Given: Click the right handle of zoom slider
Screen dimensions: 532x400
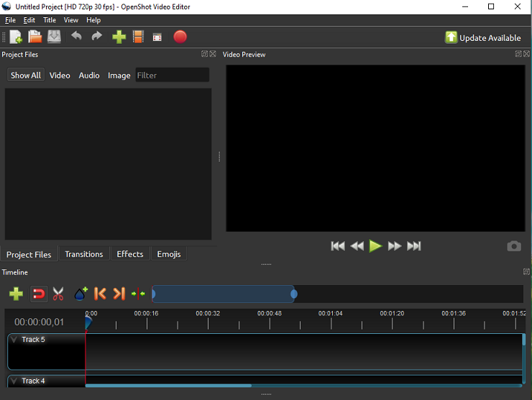Looking at the screenshot, I should point(294,294).
